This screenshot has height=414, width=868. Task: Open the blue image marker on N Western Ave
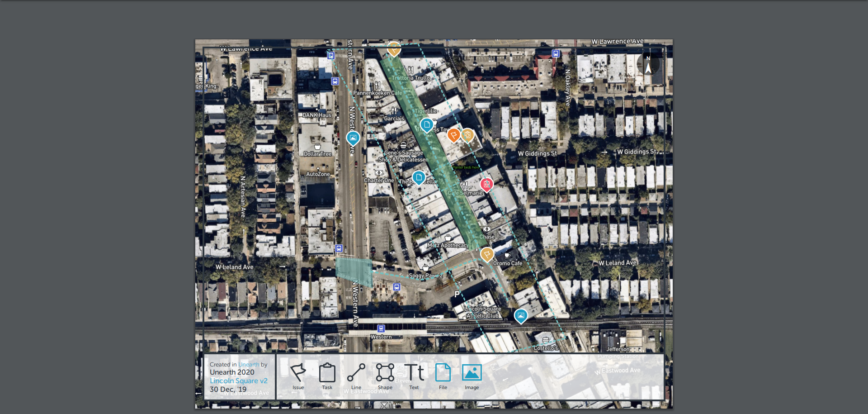coord(353,138)
